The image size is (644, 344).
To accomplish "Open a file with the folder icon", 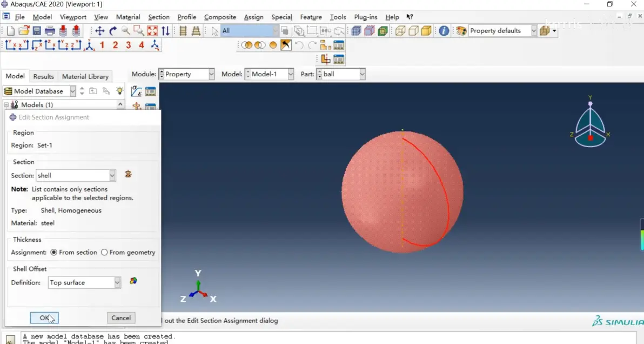I will (x=24, y=31).
